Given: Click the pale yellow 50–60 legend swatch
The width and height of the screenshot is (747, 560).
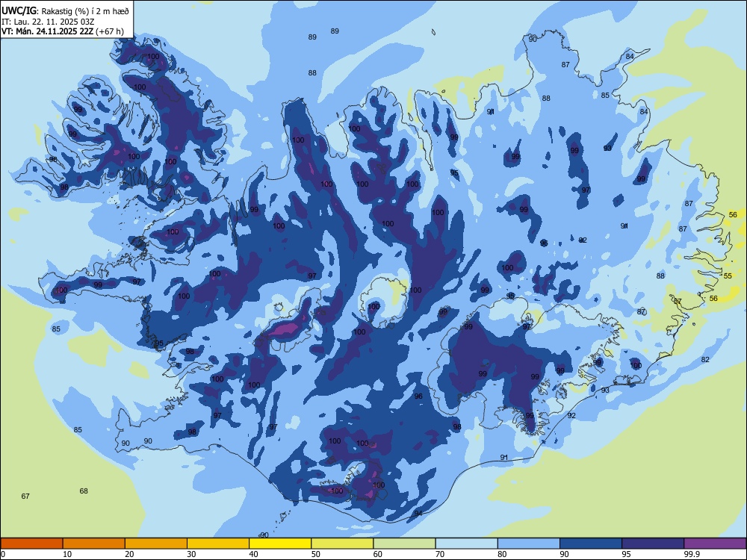Looking at the screenshot, I should [x=342, y=544].
